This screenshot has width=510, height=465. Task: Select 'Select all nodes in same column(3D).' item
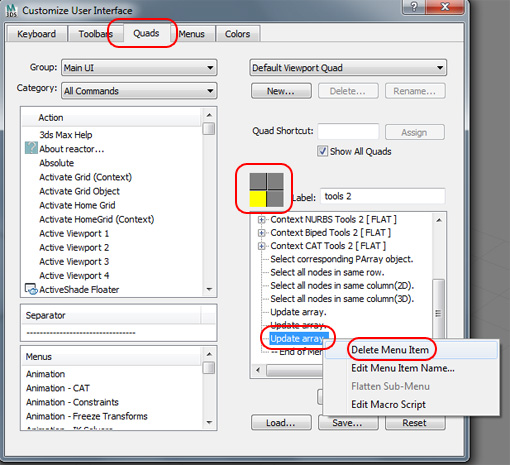pos(342,299)
